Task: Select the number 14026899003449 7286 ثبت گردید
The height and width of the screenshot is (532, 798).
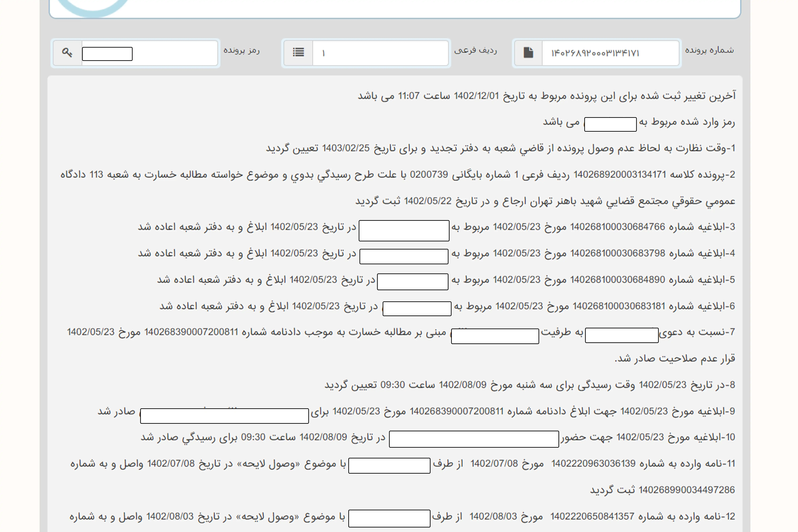Action: (663, 490)
